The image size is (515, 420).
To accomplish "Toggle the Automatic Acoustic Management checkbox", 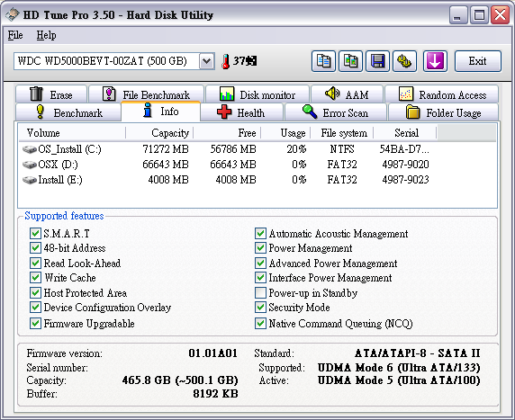I will [260, 233].
